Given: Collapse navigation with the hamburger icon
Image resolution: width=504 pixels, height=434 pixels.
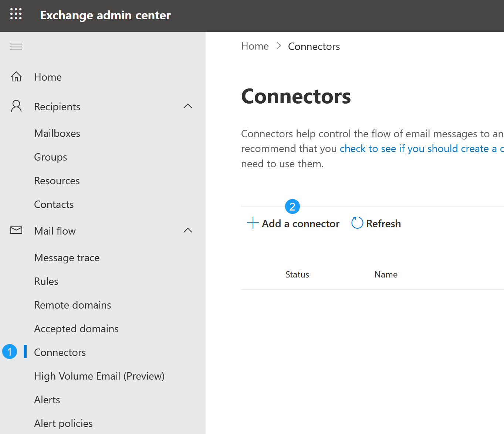Looking at the screenshot, I should [16, 47].
